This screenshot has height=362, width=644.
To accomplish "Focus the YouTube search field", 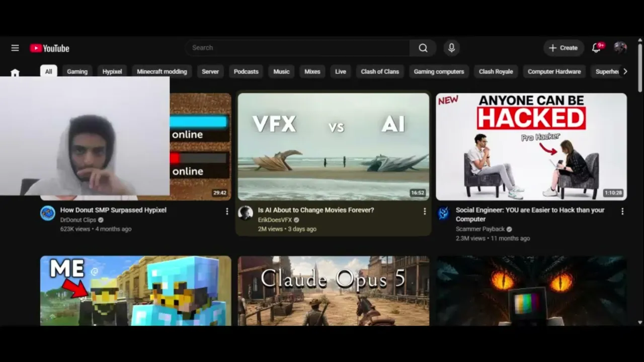I will tap(297, 48).
